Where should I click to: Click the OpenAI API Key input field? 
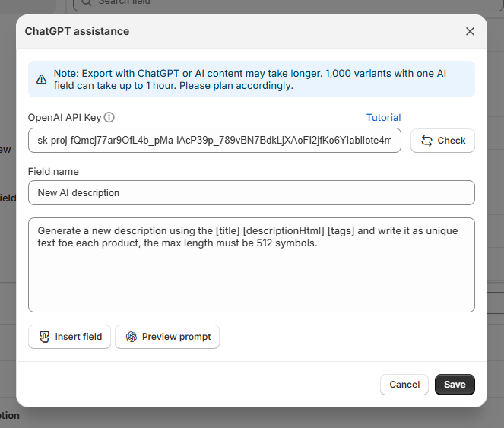coord(214,141)
